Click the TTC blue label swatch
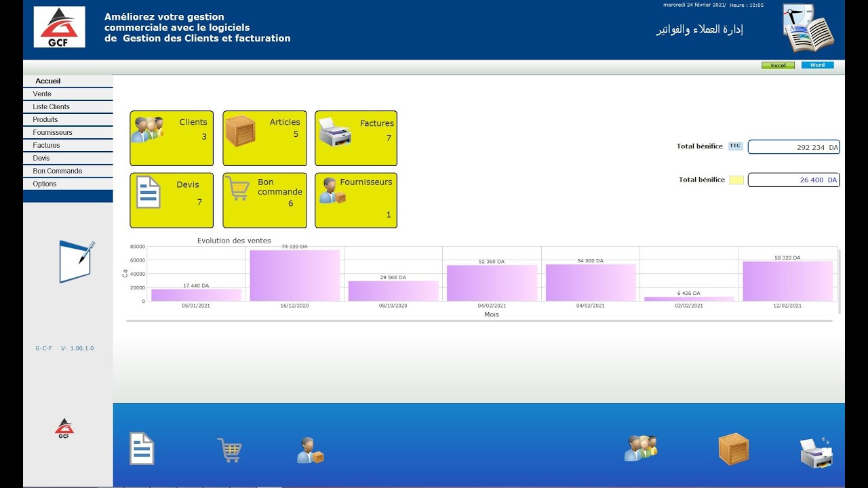This screenshot has height=488, width=868. click(x=736, y=146)
